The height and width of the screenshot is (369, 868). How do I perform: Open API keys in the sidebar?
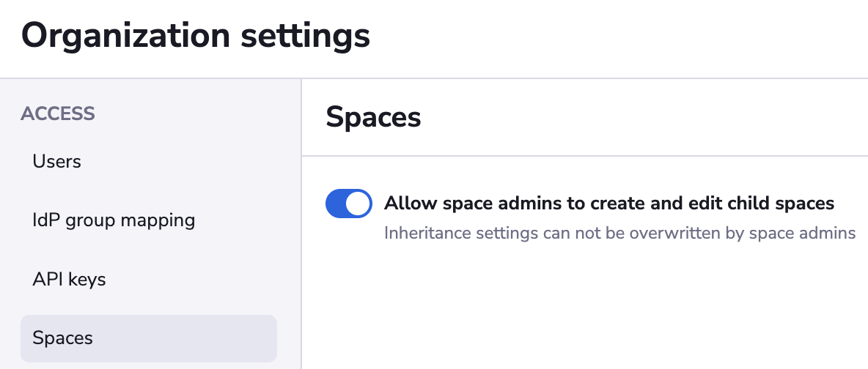[70, 279]
